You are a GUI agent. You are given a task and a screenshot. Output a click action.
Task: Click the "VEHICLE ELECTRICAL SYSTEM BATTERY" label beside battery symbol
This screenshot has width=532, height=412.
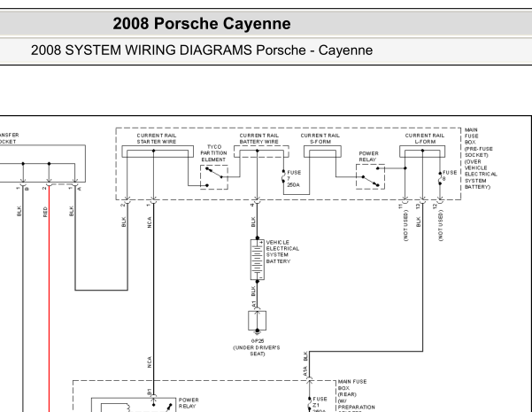[282, 252]
